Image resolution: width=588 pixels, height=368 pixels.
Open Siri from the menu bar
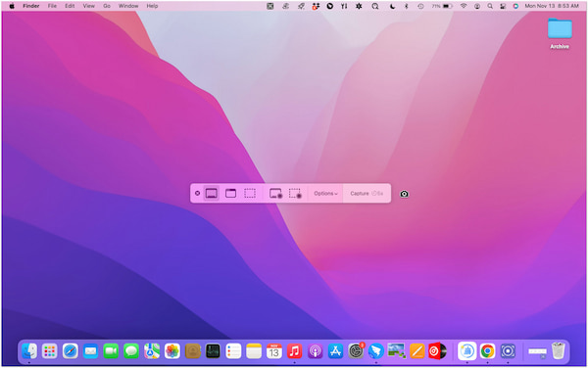coord(515,6)
